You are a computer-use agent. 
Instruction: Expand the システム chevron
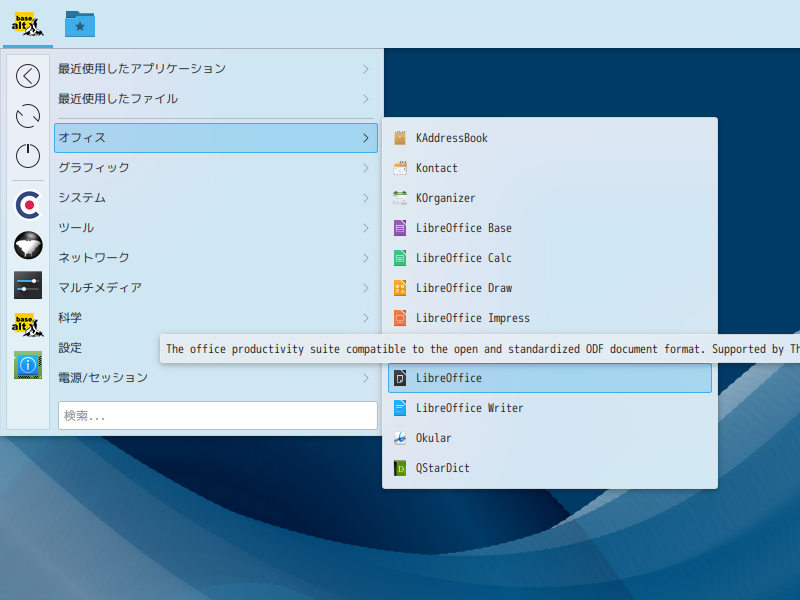[x=366, y=198]
